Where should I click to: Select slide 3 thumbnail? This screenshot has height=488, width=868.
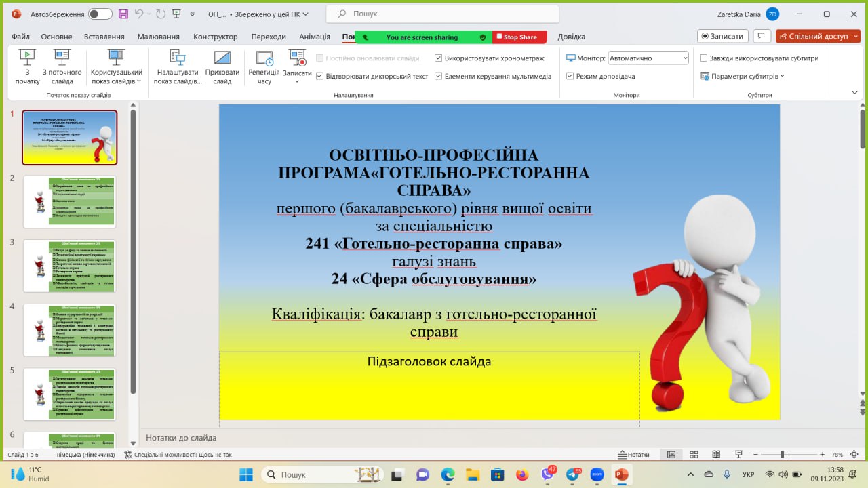pos(69,266)
